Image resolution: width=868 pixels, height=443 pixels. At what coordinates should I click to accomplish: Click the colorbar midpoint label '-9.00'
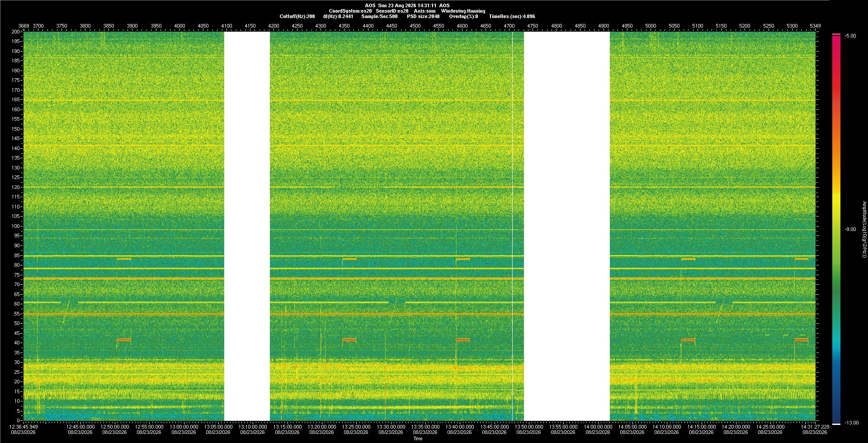850,229
